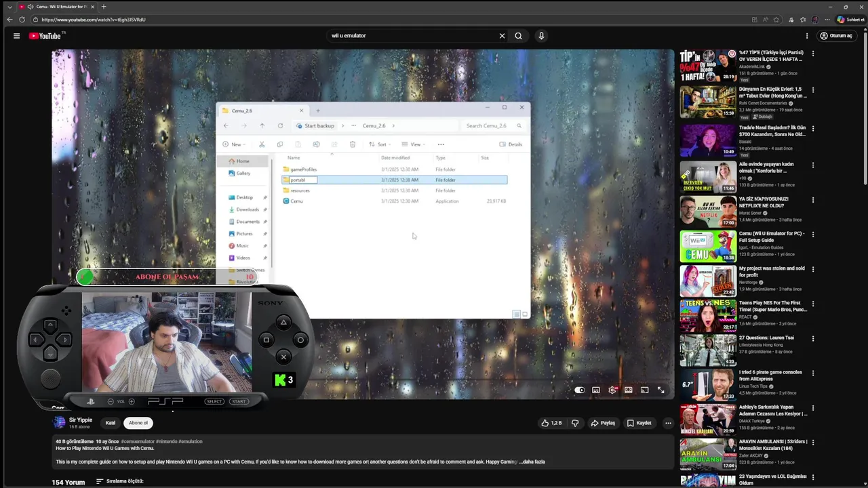Open the read aloud icon in address bar
The width and height of the screenshot is (868, 488).
(766, 20)
